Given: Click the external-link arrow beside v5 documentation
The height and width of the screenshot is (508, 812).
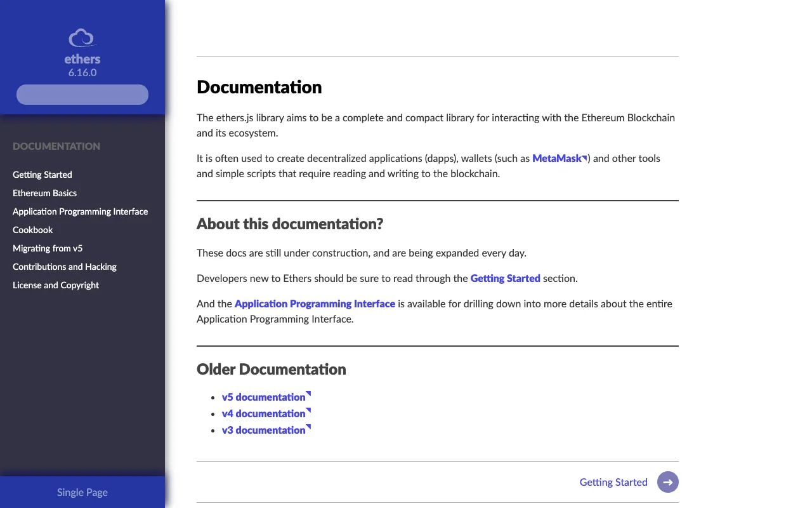Looking at the screenshot, I should (x=308, y=393).
